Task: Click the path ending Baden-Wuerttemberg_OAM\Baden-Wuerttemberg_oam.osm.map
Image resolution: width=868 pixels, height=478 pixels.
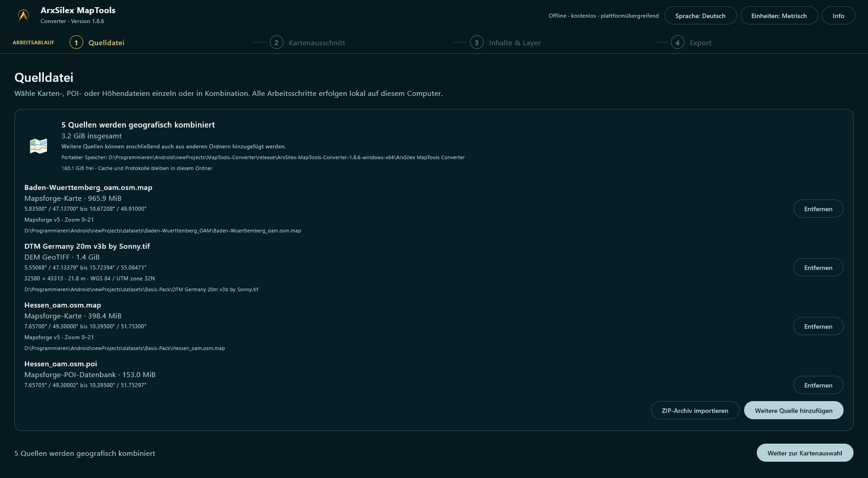Action: tap(163, 231)
